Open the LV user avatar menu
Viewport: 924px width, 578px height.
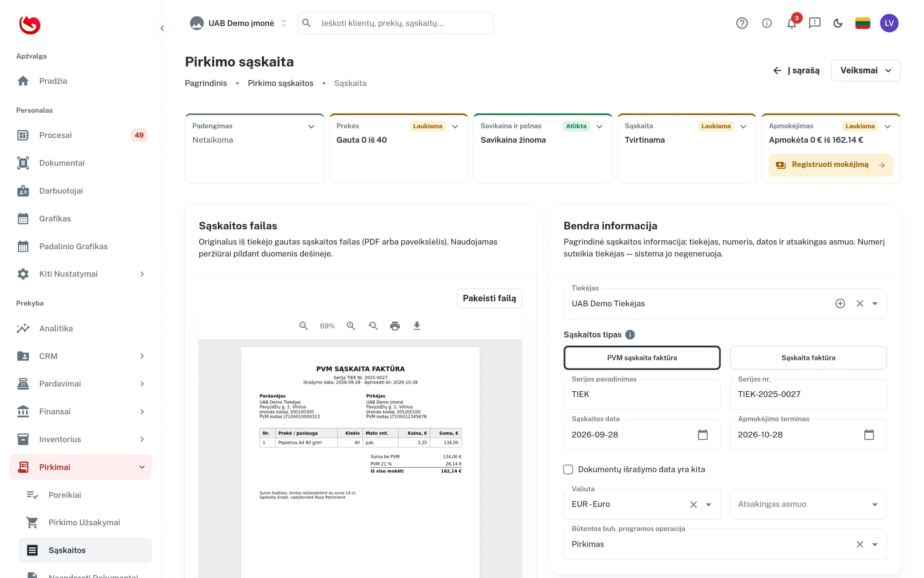(x=889, y=23)
